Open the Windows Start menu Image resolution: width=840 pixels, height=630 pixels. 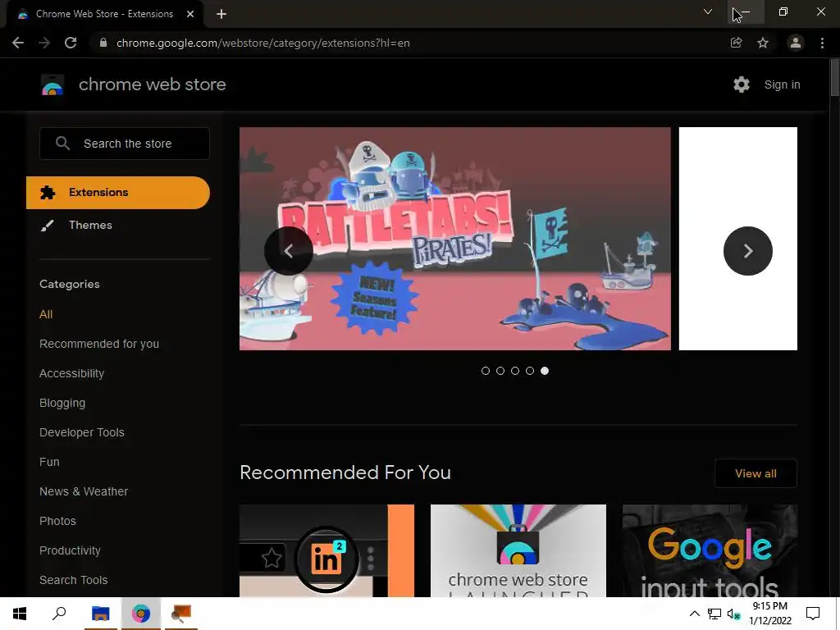20,614
